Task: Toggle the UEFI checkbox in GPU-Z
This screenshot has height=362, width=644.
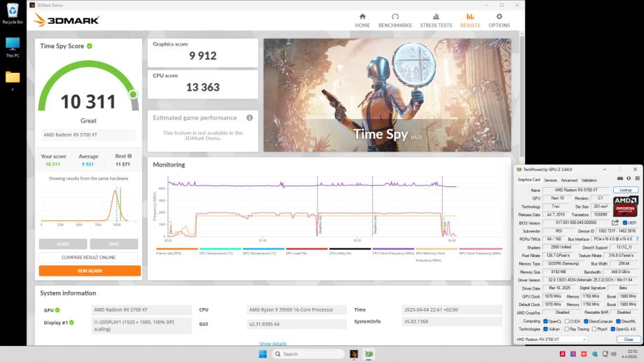Action: click(625, 223)
